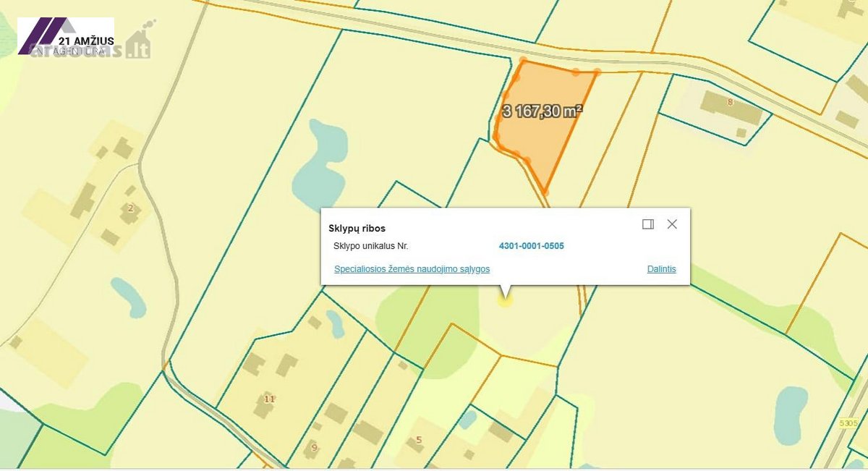868x471 pixels.
Task: Dock the Sklypų ribos popup panel
Action: [648, 224]
